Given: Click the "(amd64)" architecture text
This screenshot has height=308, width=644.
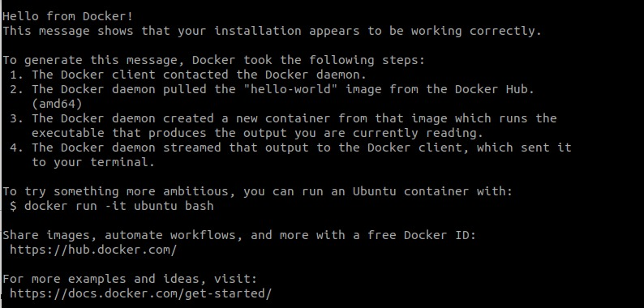Looking at the screenshot, I should [x=57, y=104].
